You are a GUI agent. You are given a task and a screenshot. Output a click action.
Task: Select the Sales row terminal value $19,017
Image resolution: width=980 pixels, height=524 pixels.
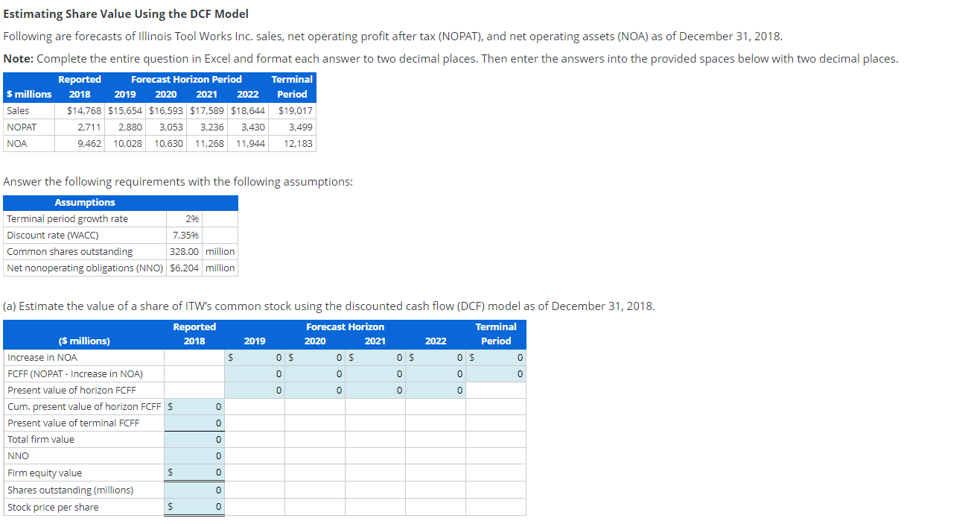(295, 110)
